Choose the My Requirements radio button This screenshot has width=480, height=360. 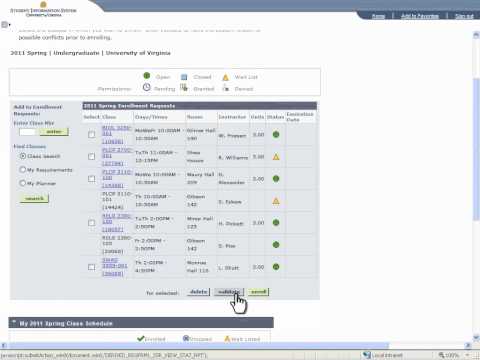click(x=23, y=170)
